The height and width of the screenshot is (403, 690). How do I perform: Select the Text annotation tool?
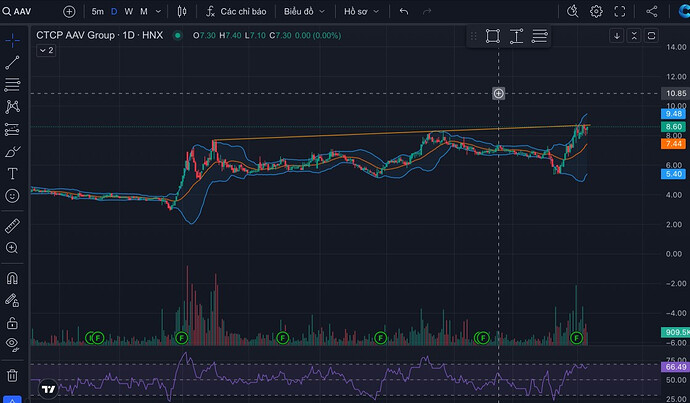click(13, 173)
